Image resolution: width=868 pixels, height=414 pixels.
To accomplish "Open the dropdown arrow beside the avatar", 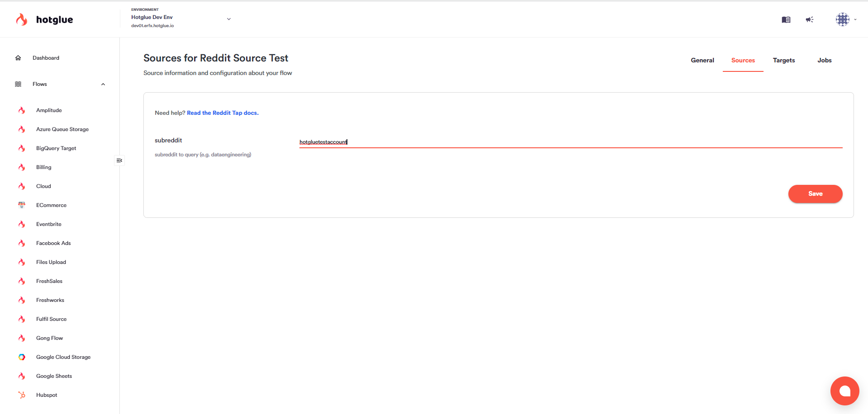I will (x=855, y=19).
